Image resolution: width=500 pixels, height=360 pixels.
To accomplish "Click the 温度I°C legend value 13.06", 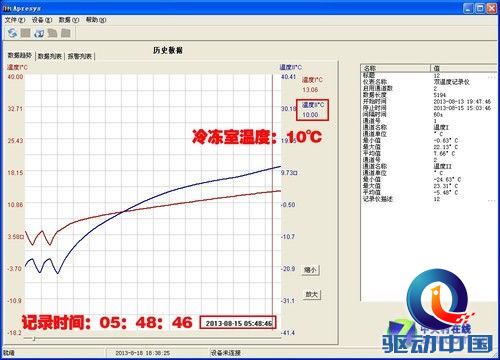I will pyautogui.click(x=310, y=90).
